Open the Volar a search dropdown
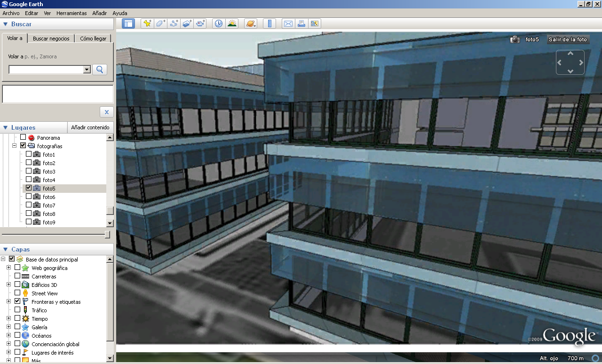602x364 pixels. click(x=87, y=70)
